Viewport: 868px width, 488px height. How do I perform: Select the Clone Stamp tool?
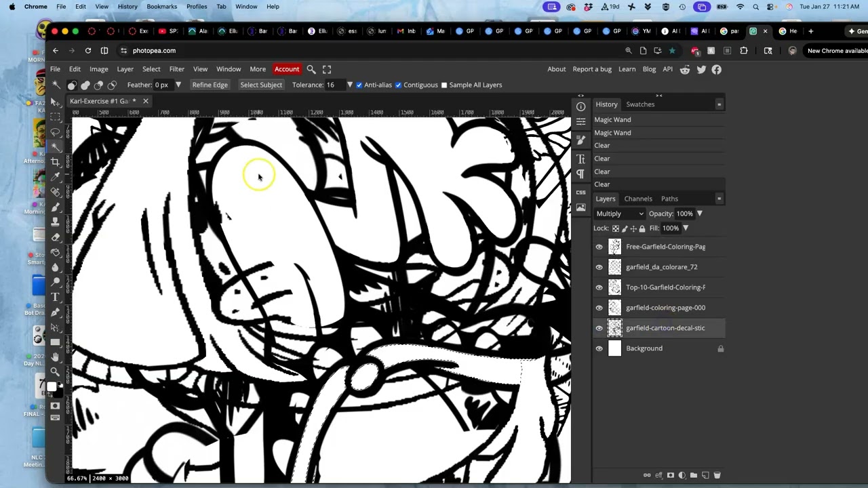click(56, 222)
